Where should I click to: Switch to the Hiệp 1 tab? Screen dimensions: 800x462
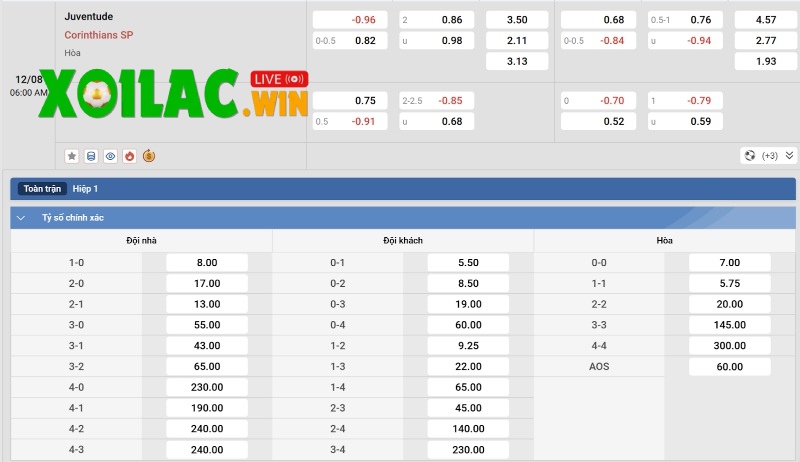(x=86, y=188)
